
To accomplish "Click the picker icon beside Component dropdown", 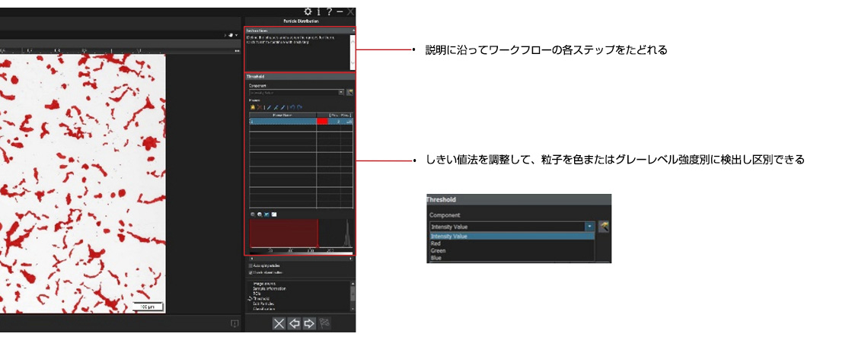I will [349, 92].
